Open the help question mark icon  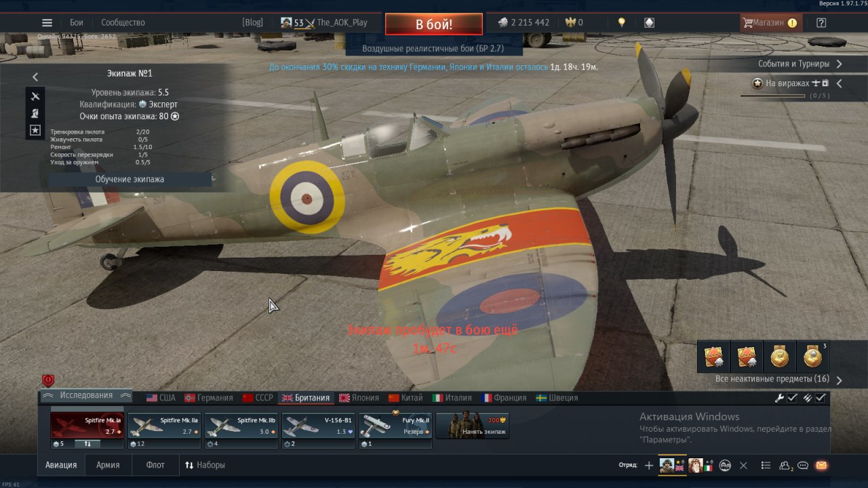(821, 22)
